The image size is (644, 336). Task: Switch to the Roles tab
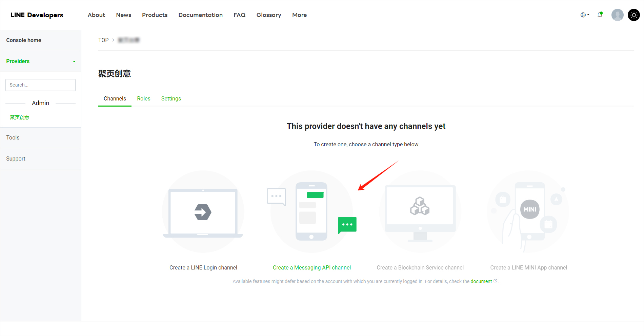144,98
